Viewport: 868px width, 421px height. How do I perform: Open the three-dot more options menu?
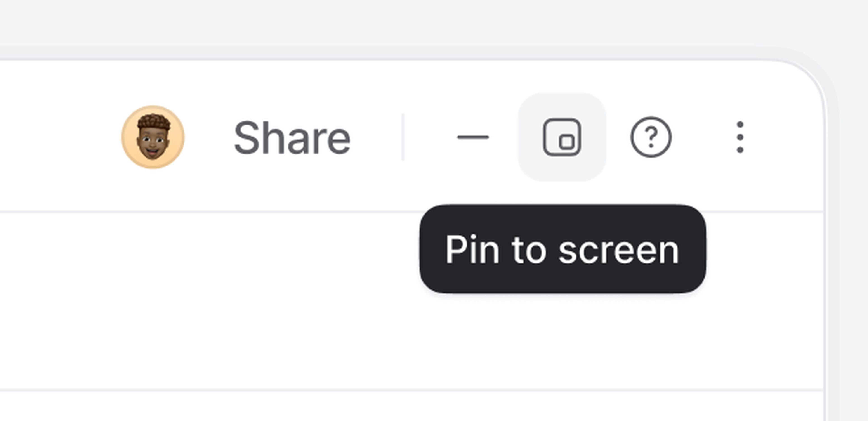coord(740,137)
